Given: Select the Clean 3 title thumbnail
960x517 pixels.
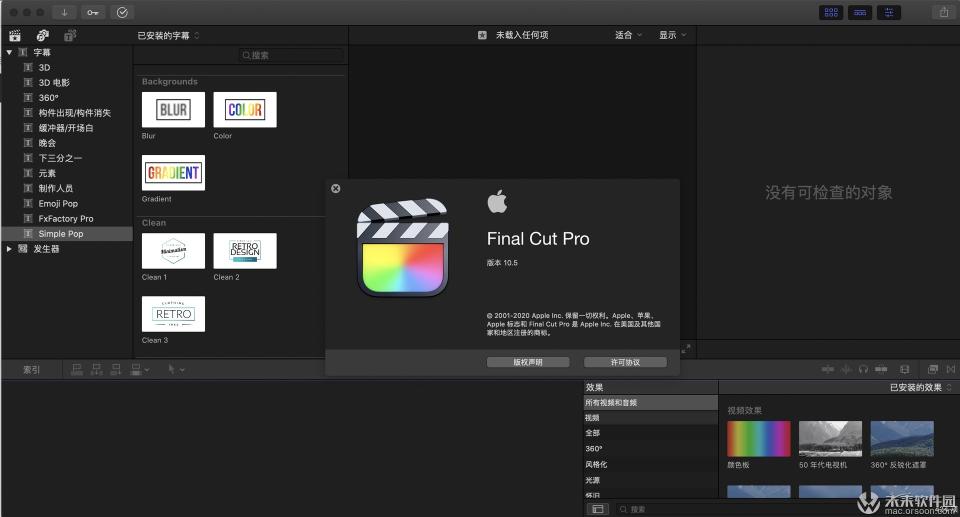Looking at the screenshot, I should (173, 314).
